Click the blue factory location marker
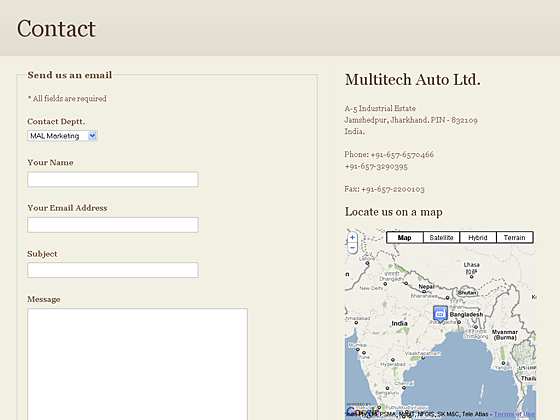 click(440, 314)
